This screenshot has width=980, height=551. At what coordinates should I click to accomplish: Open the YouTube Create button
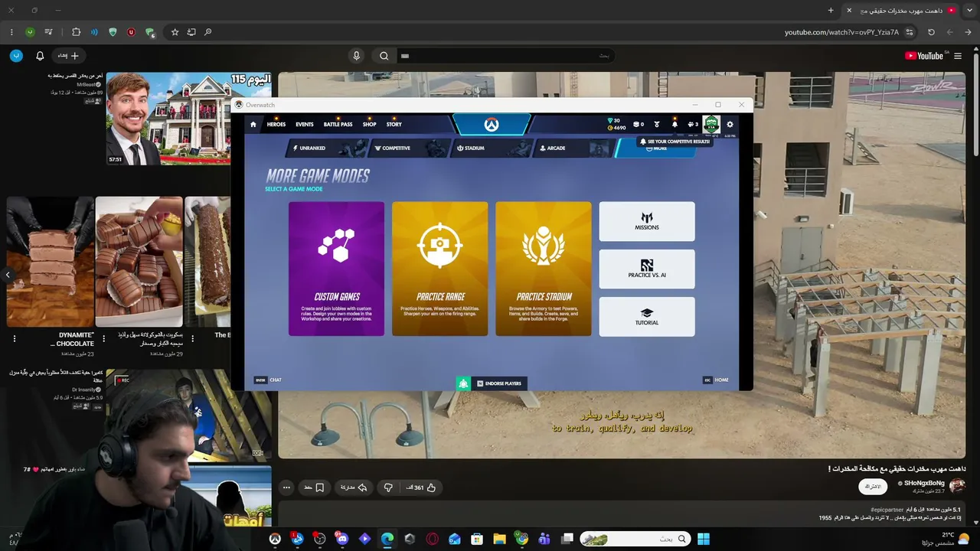point(68,56)
